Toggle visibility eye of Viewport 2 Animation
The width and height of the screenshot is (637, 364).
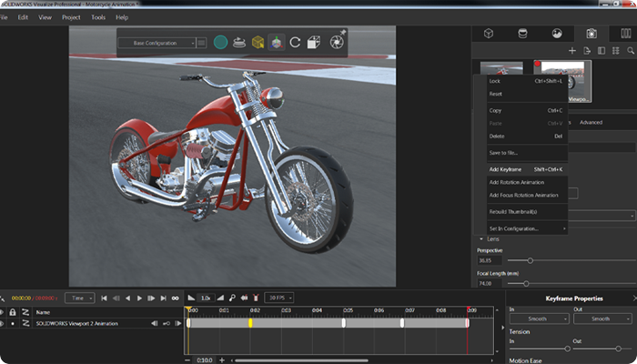(3, 323)
